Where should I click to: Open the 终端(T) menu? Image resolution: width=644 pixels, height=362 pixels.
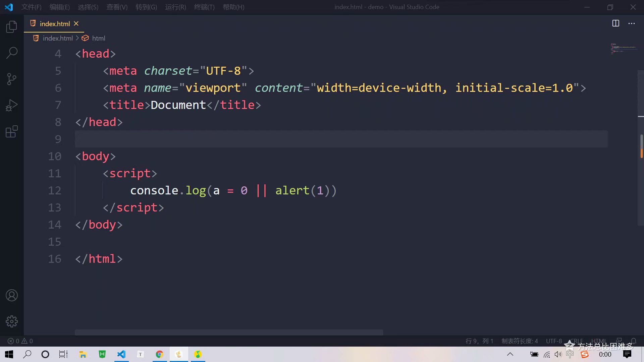point(204,7)
